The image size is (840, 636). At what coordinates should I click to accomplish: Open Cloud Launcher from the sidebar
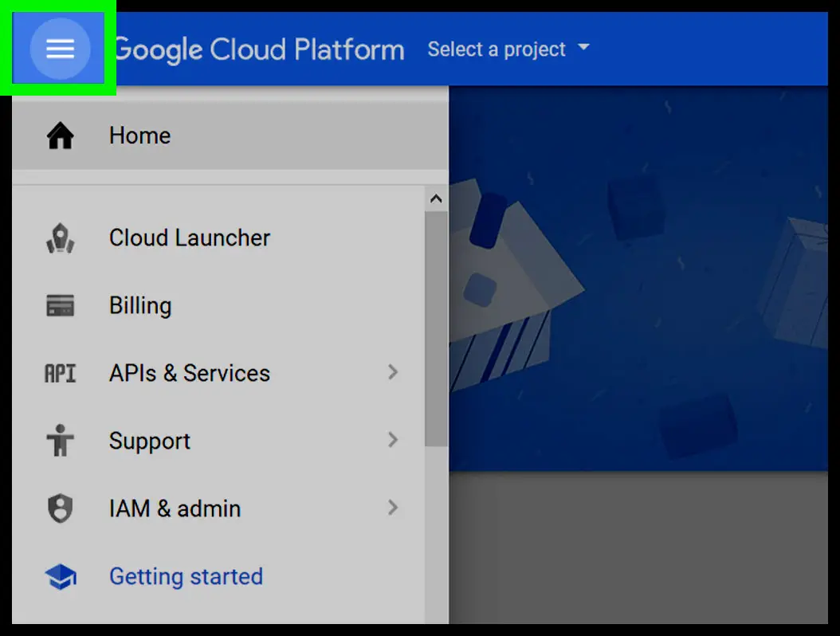click(218, 238)
